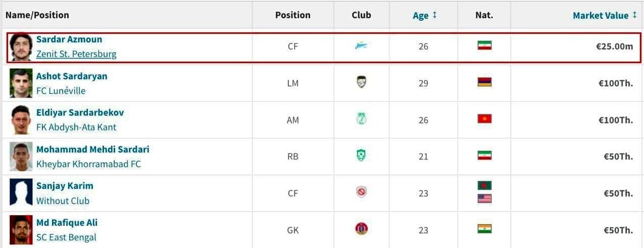Click the Bangladesh flag for Sanjay Karim
The width and height of the screenshot is (644, 248).
click(x=485, y=186)
